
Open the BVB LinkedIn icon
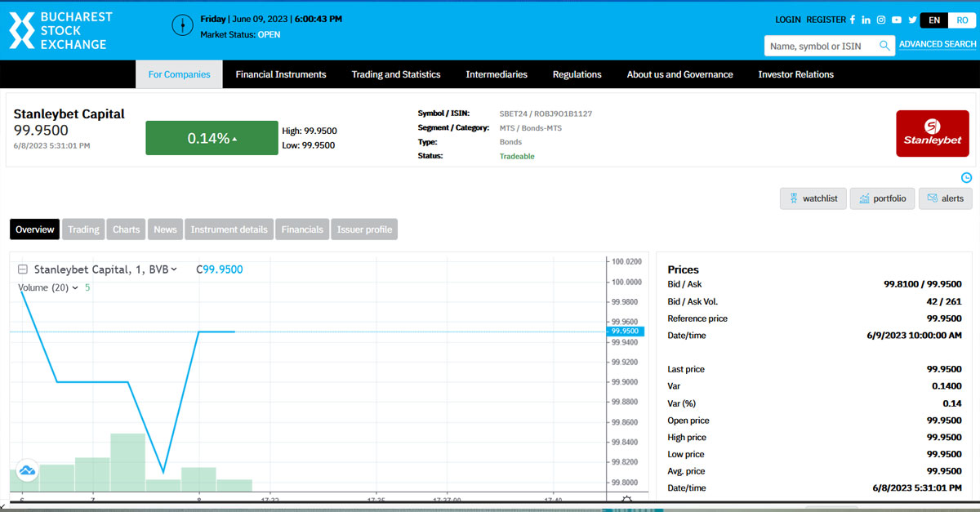pyautogui.click(x=866, y=20)
